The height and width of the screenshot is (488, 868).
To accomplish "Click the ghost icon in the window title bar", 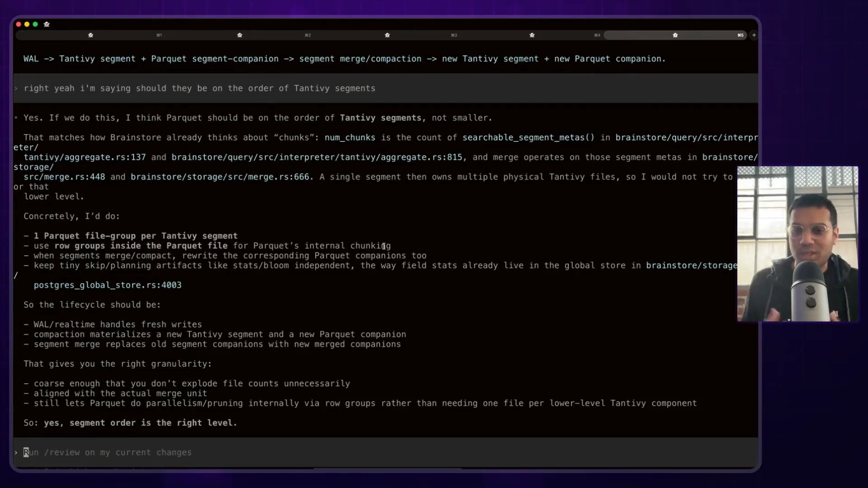I will tap(47, 24).
